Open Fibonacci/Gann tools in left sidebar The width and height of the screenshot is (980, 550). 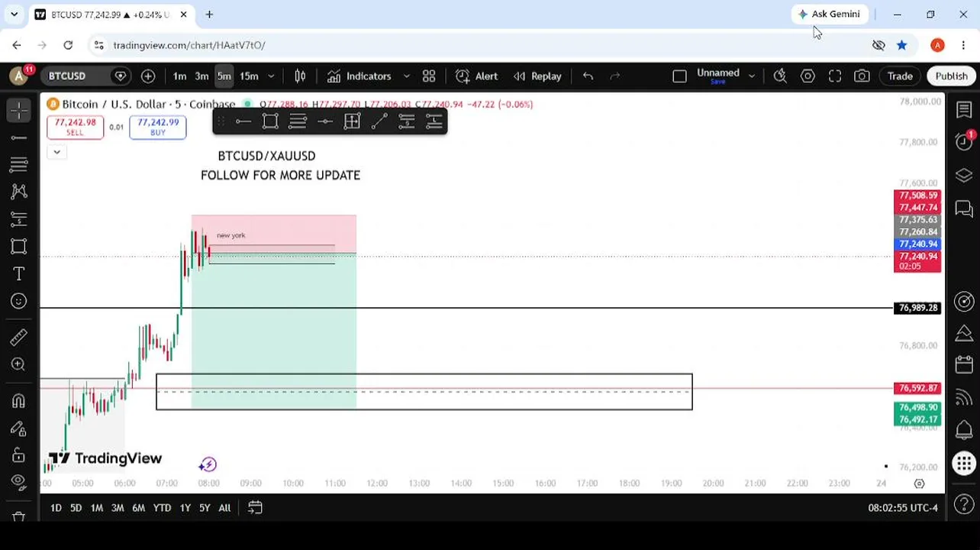(x=19, y=164)
